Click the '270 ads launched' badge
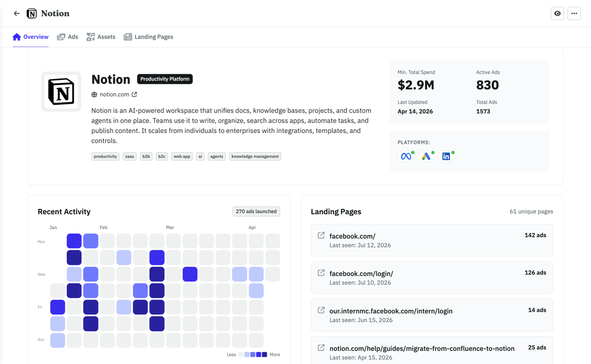 [x=256, y=211]
